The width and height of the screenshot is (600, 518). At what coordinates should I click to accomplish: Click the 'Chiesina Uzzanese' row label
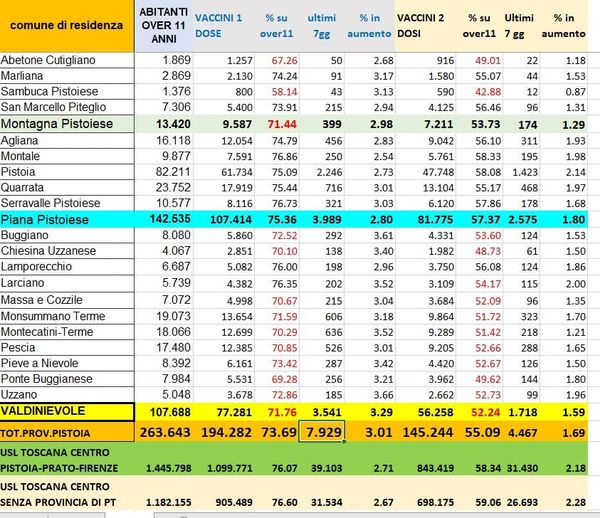pyautogui.click(x=67, y=251)
